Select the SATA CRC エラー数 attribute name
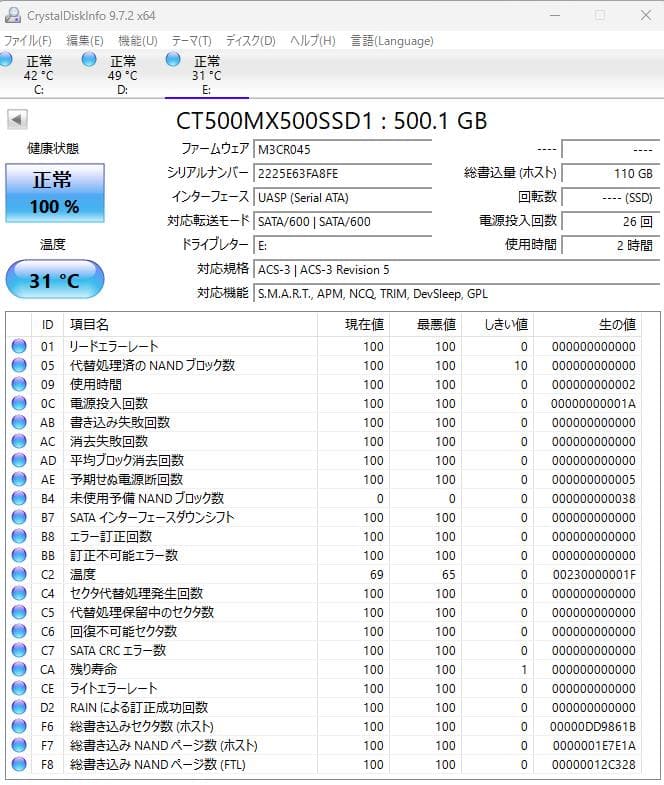This screenshot has width=664, height=785. point(118,650)
